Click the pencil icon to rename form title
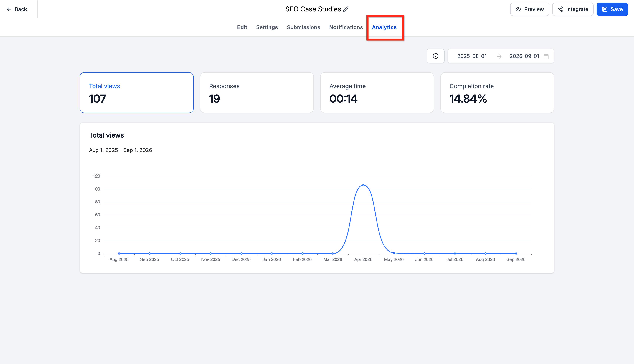The width and height of the screenshot is (634, 364). 346,9
